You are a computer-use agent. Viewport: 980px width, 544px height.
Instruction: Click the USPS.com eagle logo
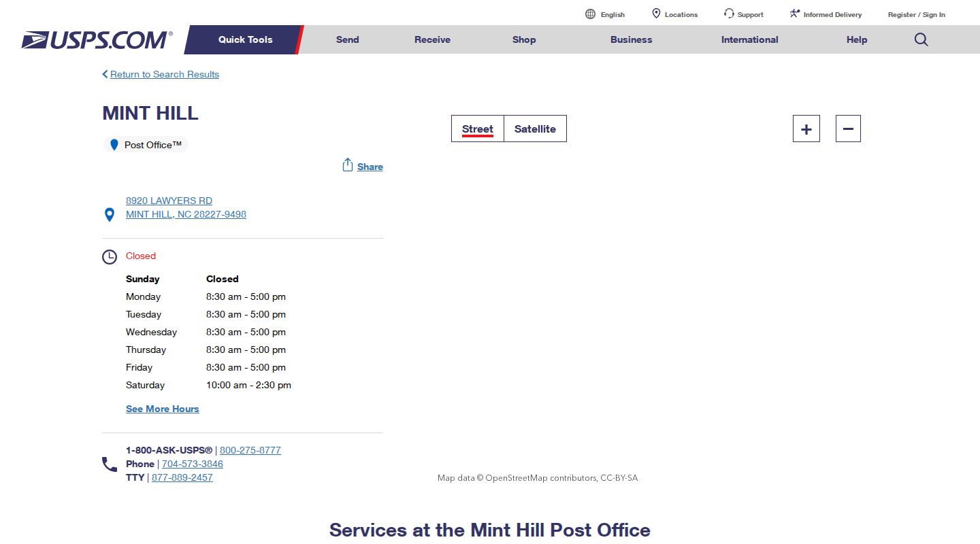(97, 40)
